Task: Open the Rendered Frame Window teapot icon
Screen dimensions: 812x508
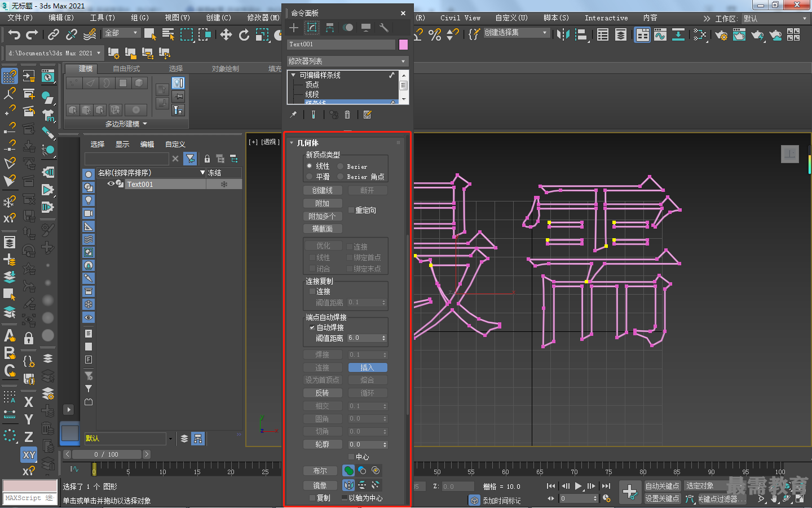Action: click(739, 35)
